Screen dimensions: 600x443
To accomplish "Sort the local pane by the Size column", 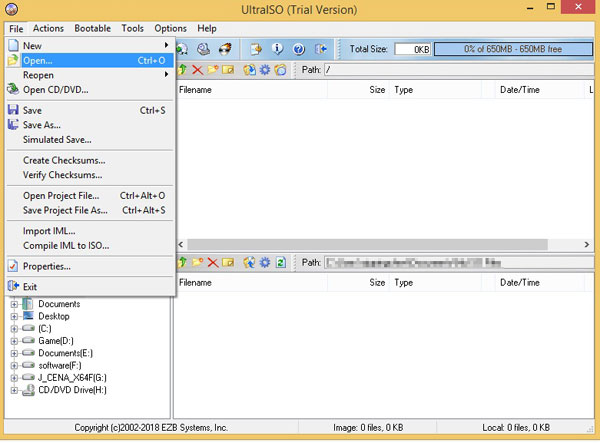I will click(x=358, y=283).
